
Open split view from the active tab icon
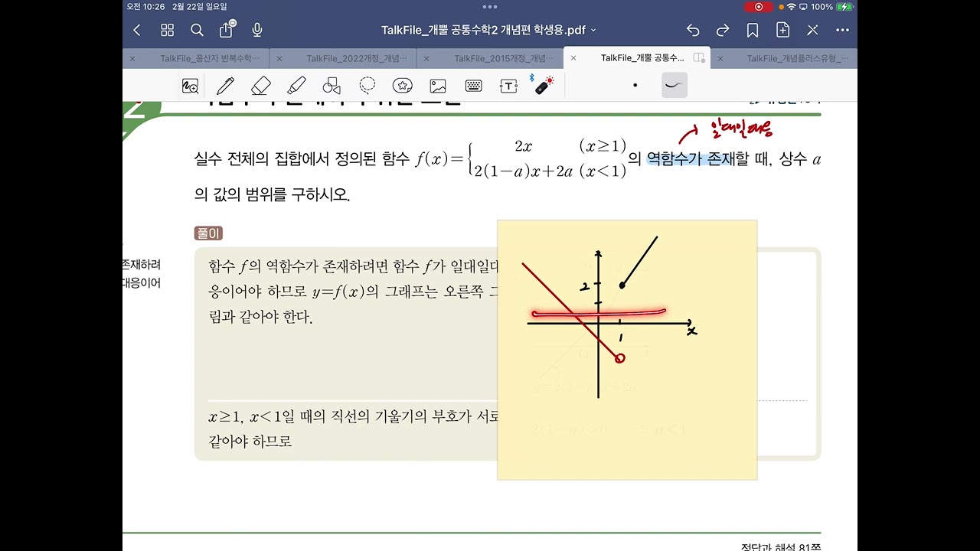tap(698, 58)
